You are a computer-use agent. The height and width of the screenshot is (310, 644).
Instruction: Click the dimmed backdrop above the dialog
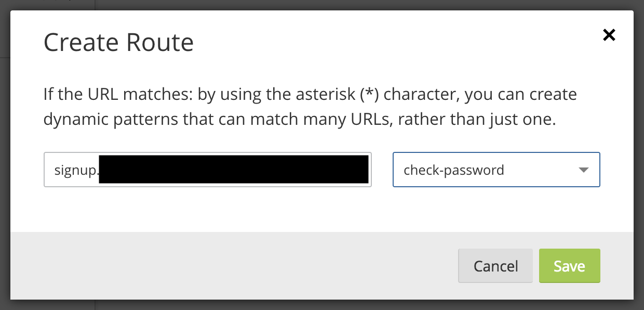(x=322, y=5)
